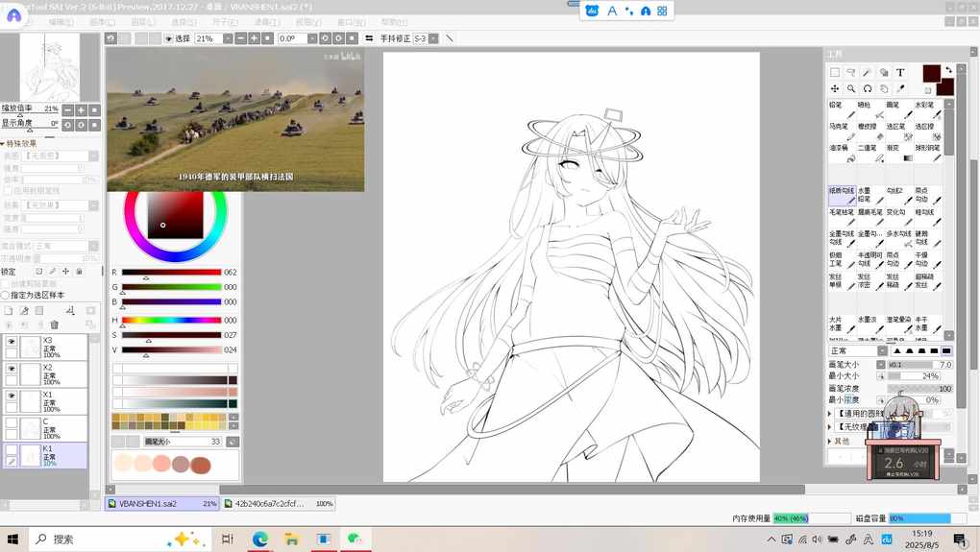
Task: Toggle lock transparency icon beside 锁定
Action: tap(38, 272)
